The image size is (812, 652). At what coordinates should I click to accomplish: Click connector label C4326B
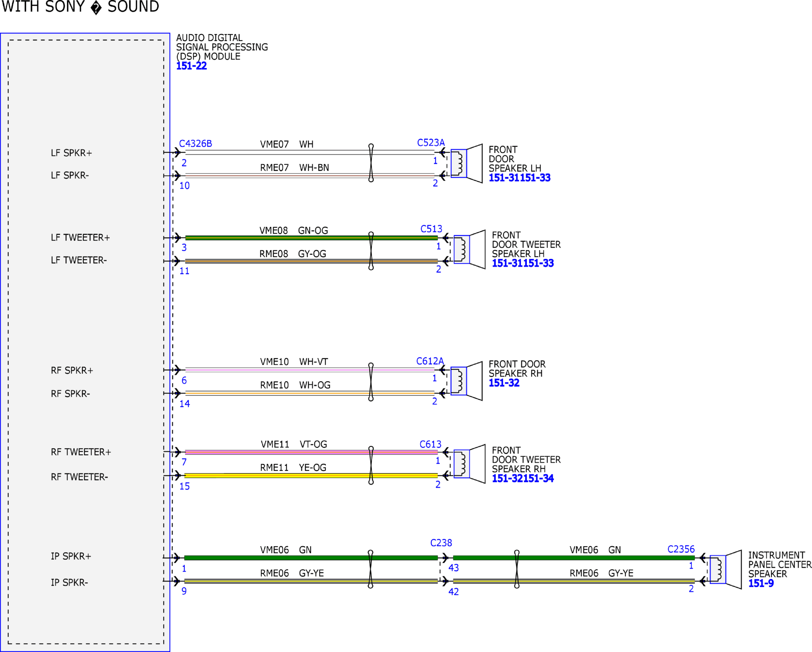tap(195, 144)
